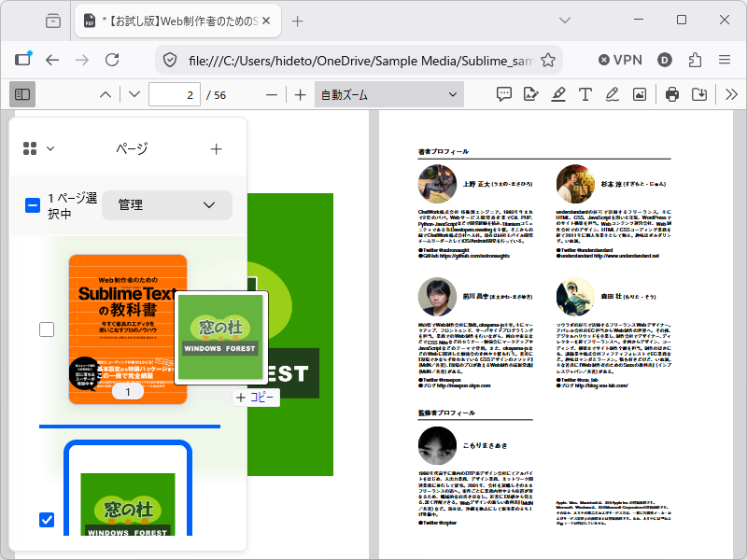The height and width of the screenshot is (560, 747).
Task: Open the VPN panel
Action: (620, 60)
